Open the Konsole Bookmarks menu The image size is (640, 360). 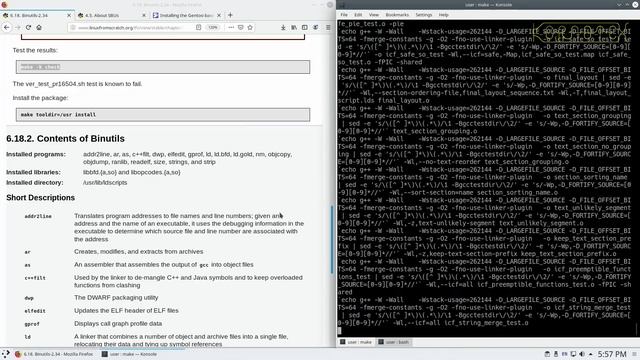click(397, 15)
